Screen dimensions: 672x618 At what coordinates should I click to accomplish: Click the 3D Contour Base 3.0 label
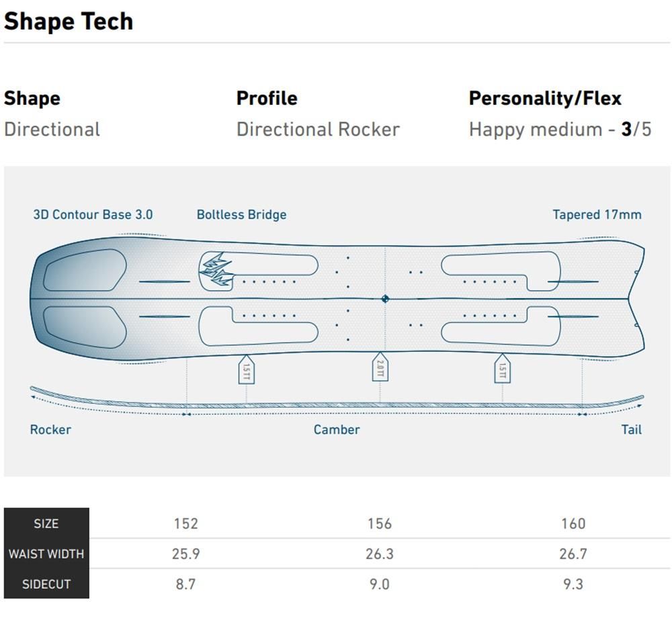[x=93, y=214]
